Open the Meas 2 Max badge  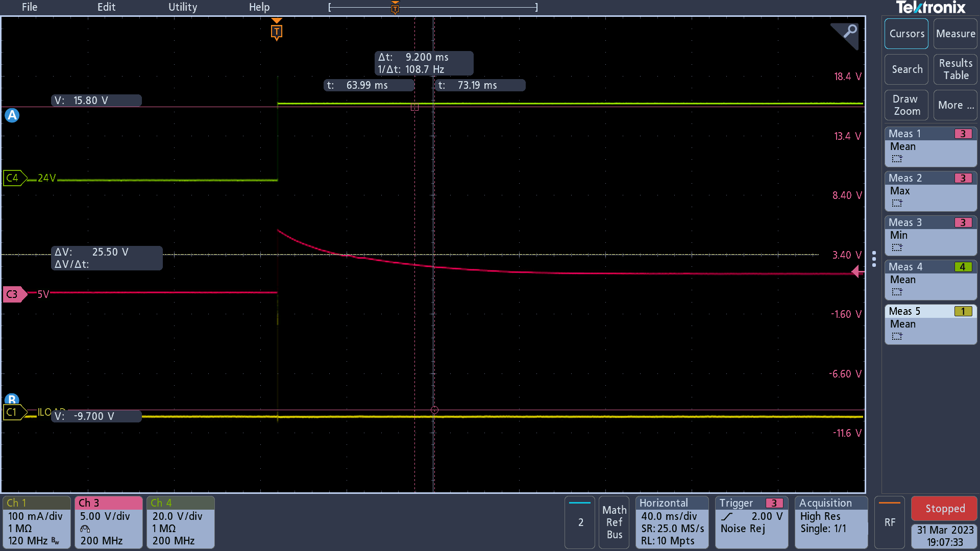coord(930,191)
